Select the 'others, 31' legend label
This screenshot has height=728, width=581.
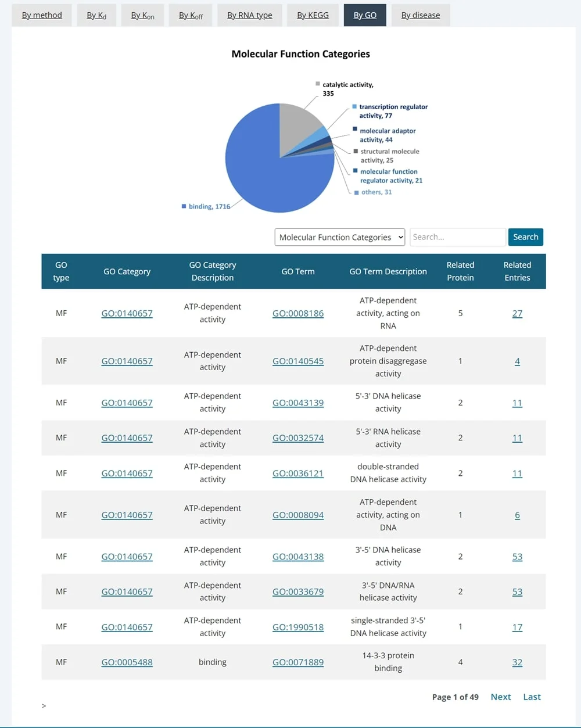(x=376, y=192)
